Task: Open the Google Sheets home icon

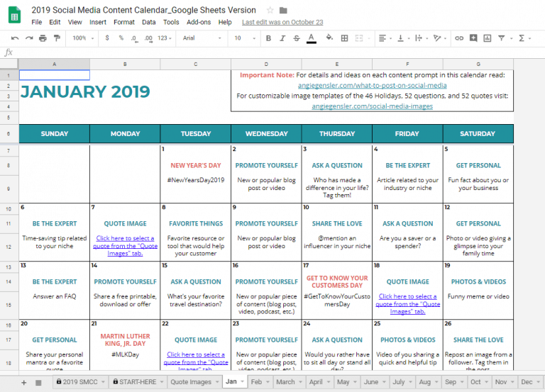Action: [x=15, y=16]
